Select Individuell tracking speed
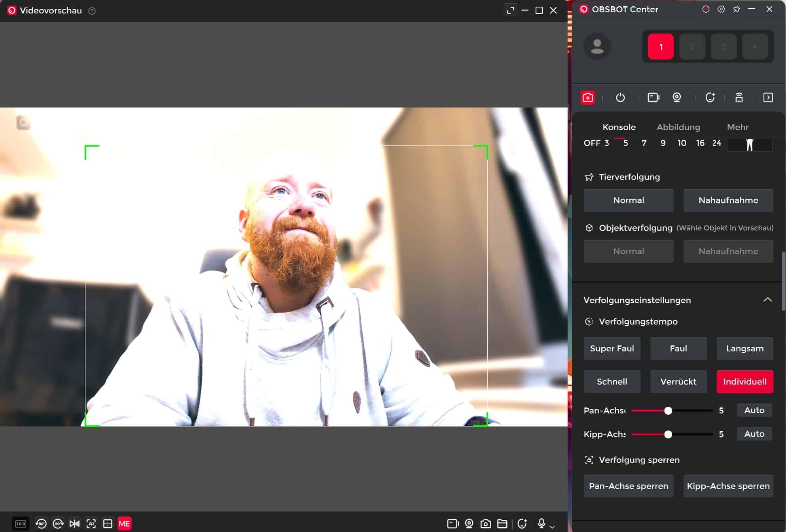Viewport: 786px width, 532px height. click(744, 381)
